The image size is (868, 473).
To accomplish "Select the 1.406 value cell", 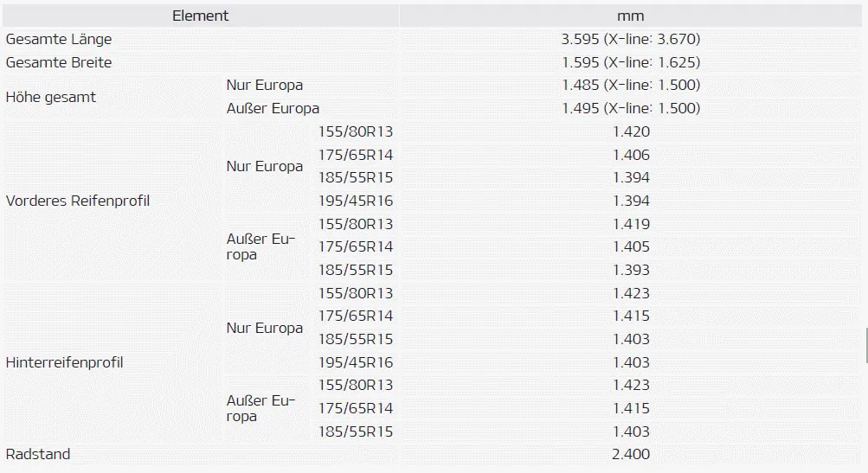I will (631, 155).
